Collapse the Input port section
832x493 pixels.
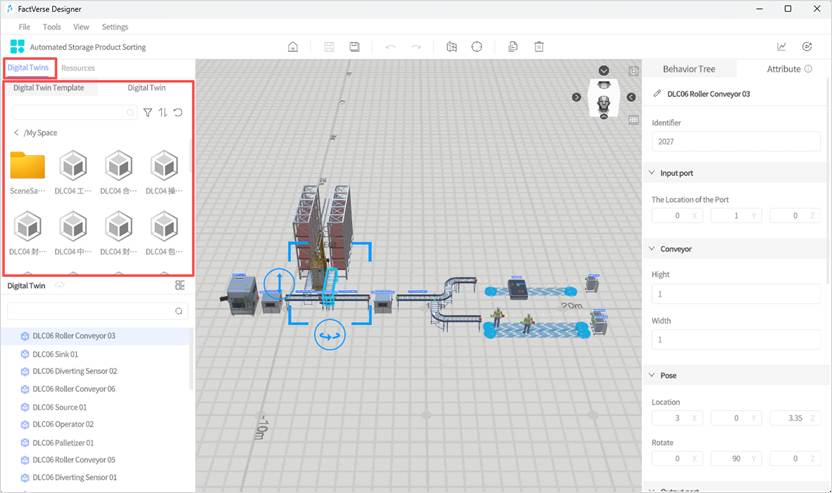tap(652, 173)
